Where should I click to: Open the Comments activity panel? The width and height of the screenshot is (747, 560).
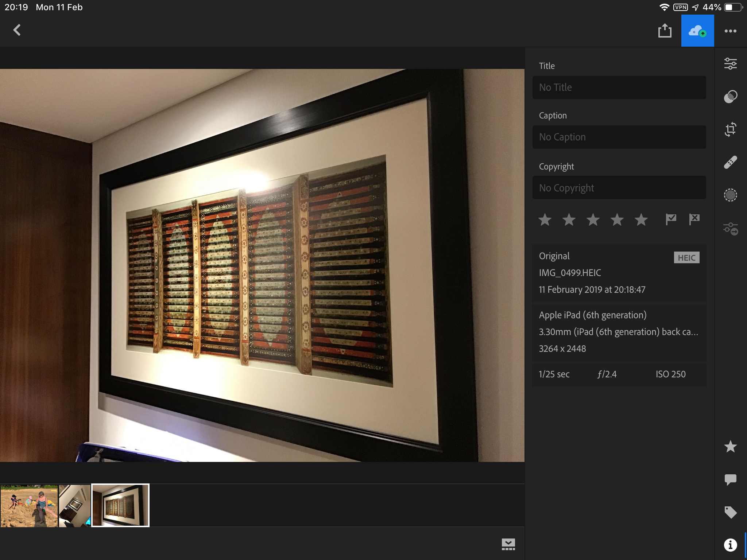click(730, 479)
